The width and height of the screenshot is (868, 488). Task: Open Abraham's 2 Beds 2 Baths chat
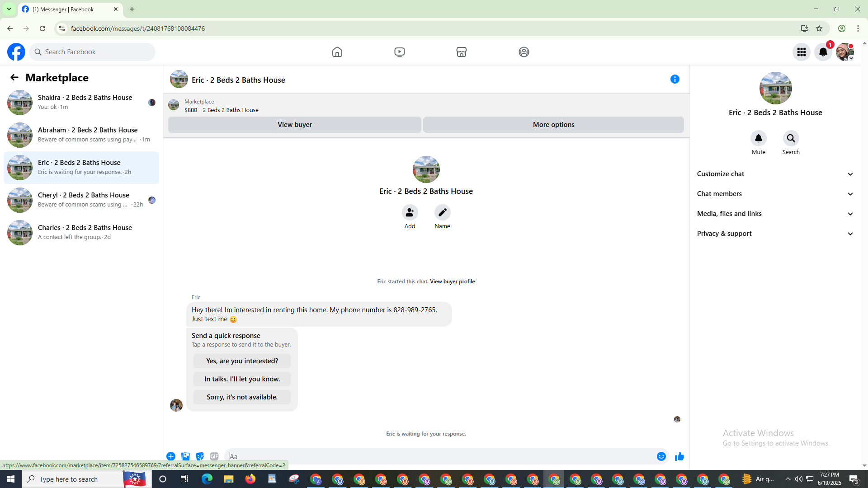(81, 135)
